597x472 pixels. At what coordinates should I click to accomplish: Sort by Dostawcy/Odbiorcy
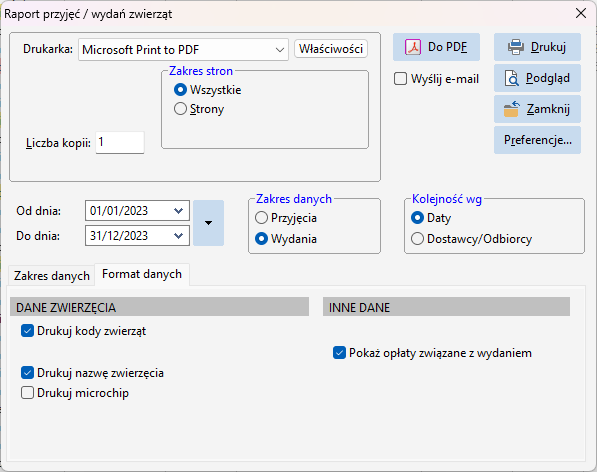(417, 239)
